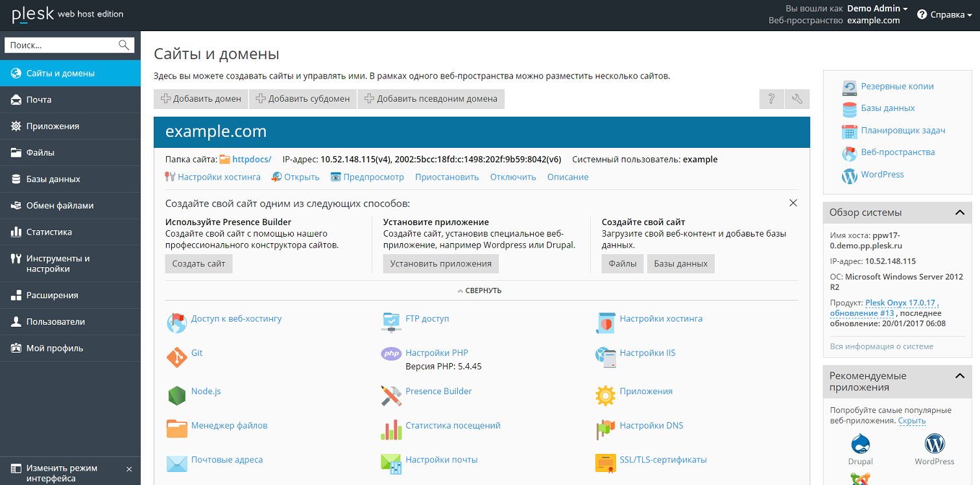Click the Базы данных button under Создайте свой сайт
Viewport: 980px width, 485px height.
pos(681,264)
